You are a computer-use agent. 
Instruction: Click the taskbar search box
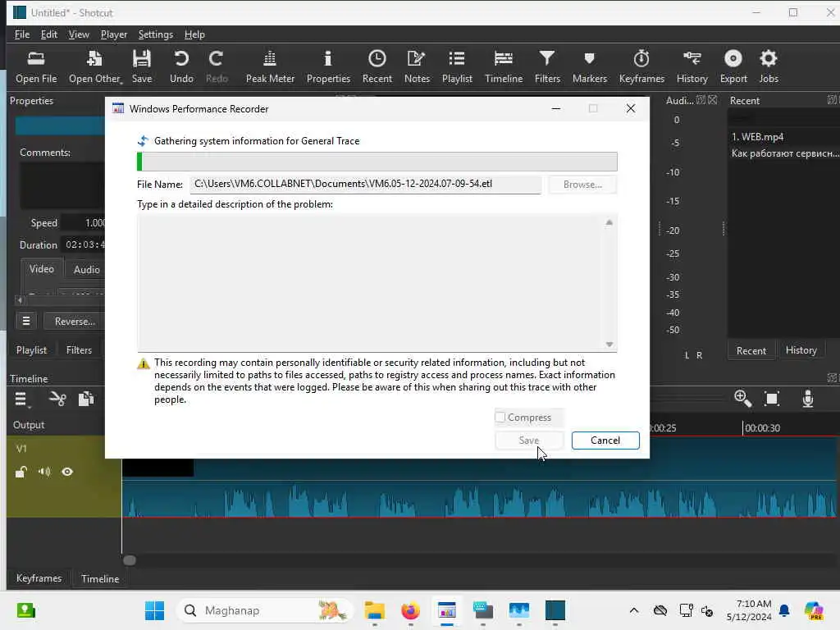265,610
